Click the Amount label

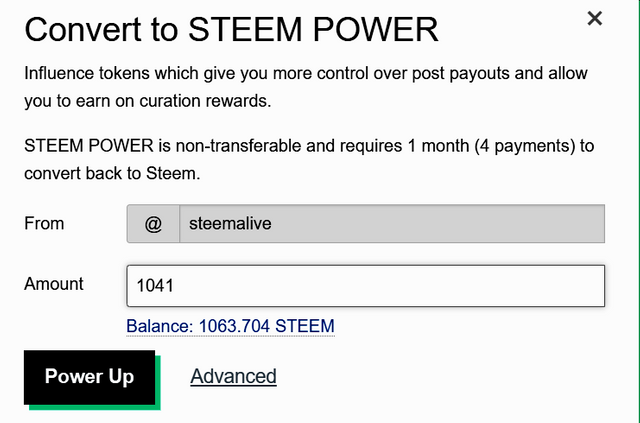click(x=54, y=284)
